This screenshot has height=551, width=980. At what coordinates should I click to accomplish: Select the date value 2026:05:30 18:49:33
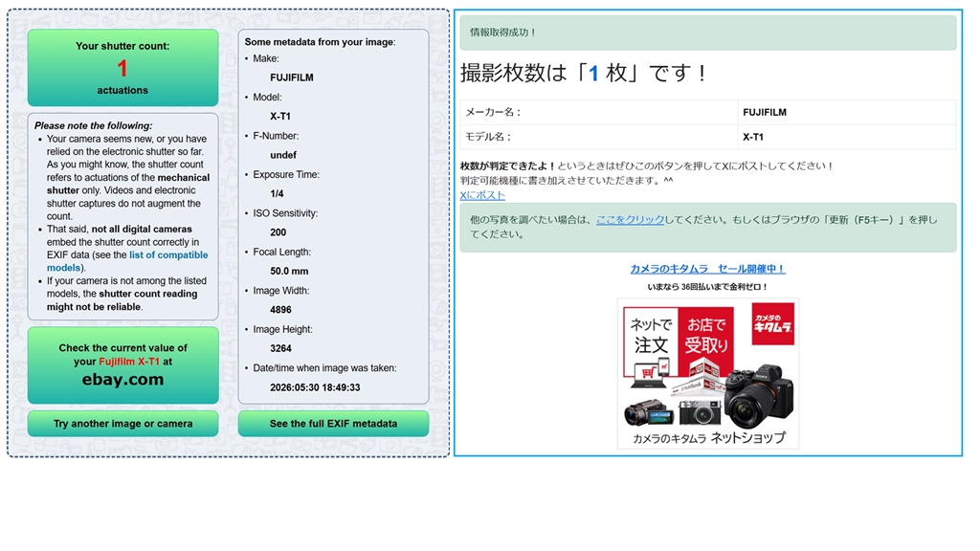click(x=315, y=387)
